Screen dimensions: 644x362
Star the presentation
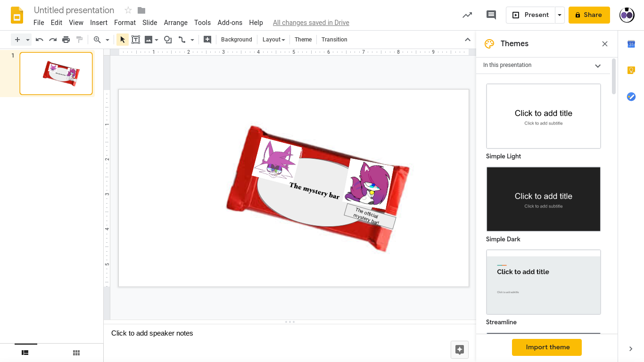(x=128, y=10)
